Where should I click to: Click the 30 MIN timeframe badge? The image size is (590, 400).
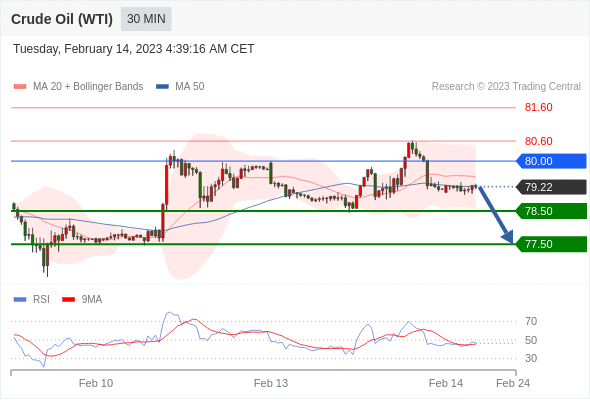tap(146, 19)
